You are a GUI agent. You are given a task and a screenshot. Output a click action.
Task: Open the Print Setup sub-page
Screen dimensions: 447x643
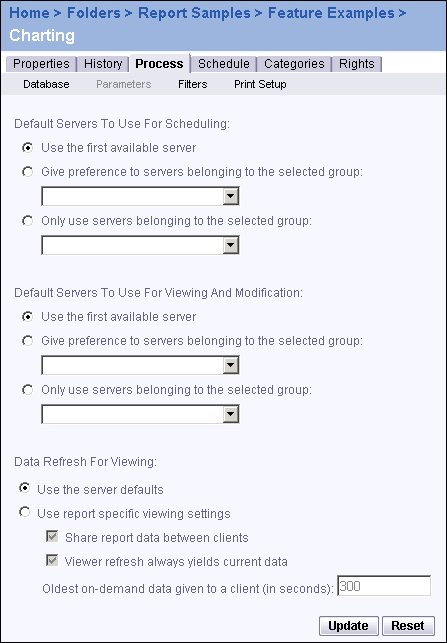point(260,84)
